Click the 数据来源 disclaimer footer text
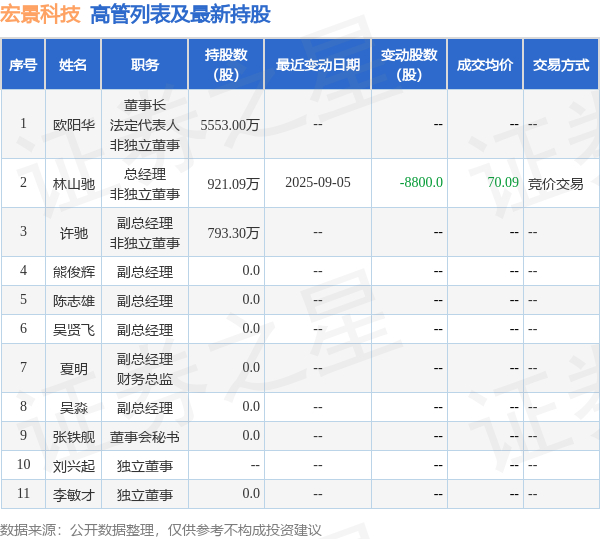This screenshot has height=539, width=600. tap(161, 530)
